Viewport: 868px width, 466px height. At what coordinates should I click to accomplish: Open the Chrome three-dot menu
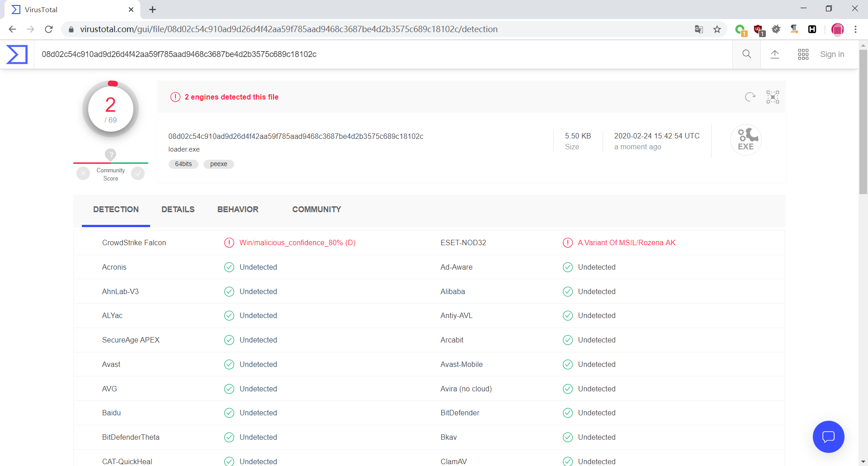[x=855, y=29]
